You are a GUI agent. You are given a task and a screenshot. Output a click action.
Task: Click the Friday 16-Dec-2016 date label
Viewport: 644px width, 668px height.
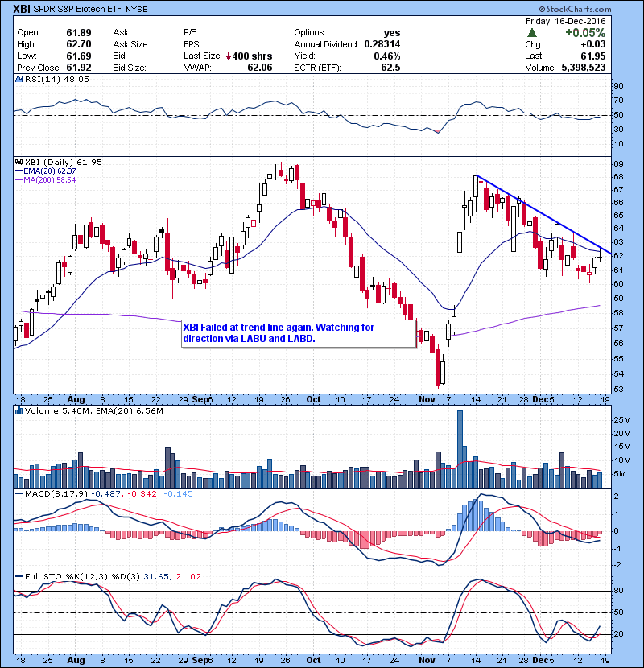coord(565,21)
